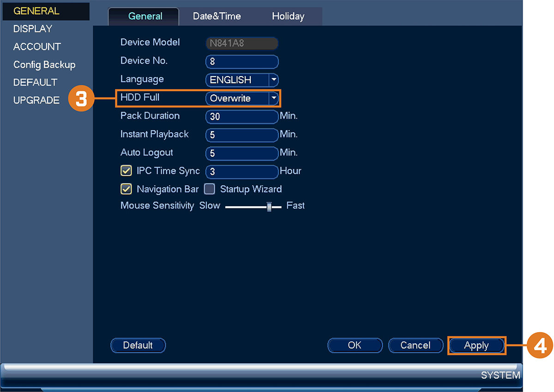Uncheck the IPC Time Sync checkbox
The height and width of the screenshot is (392, 554).
126,171
